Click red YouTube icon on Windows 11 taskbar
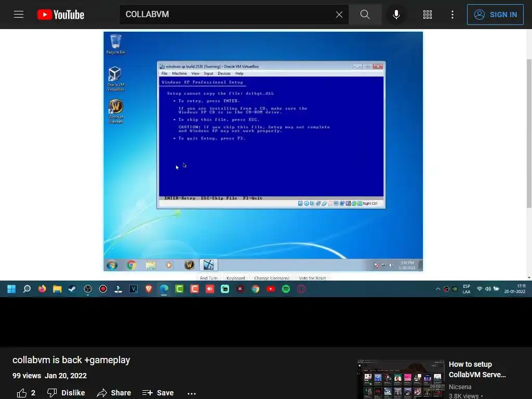 tap(271, 289)
